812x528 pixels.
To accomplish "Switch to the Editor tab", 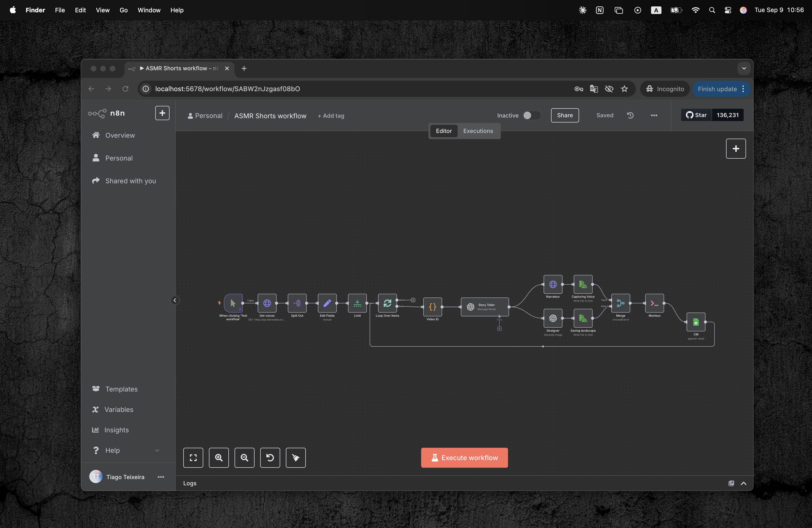I will tap(444, 131).
